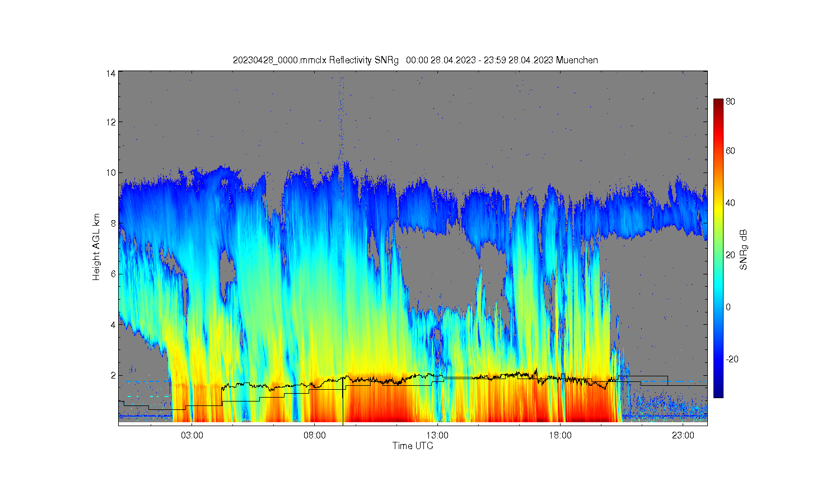Click the colorbar value 20
Image resolution: width=840 pixels, height=504 pixels.
[x=731, y=255]
